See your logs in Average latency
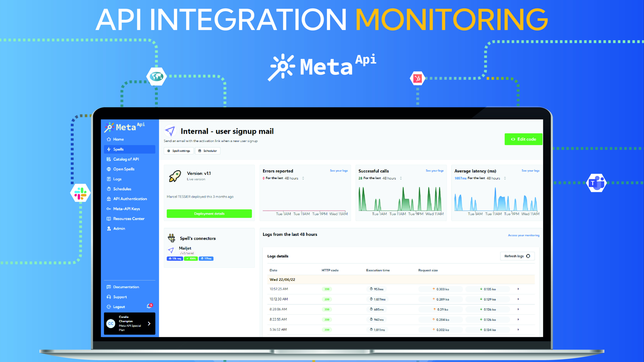Viewport: 644px width, 362px height. (530, 171)
